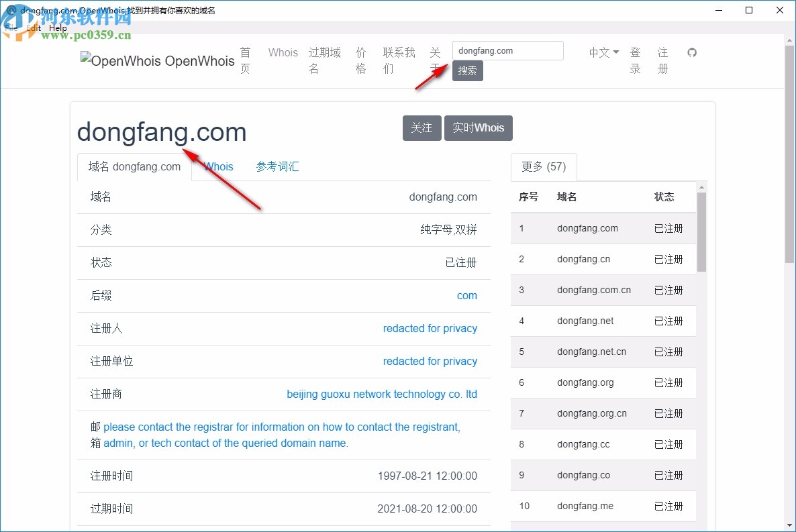Click the 登录 login link
Viewport: 796px width, 532px height.
point(635,60)
